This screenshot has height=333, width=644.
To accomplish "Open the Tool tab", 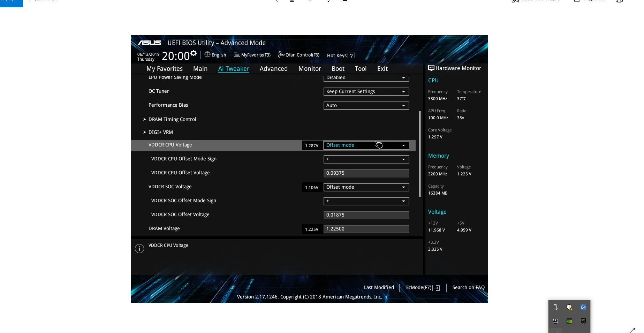I will (361, 69).
